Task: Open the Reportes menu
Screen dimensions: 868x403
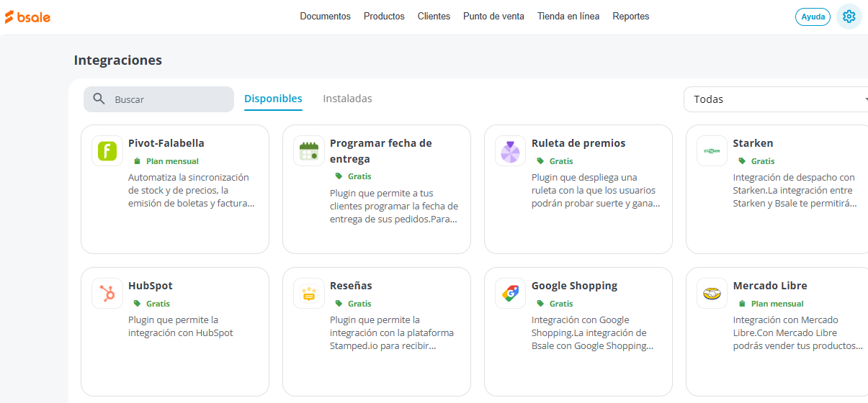Action: click(x=631, y=17)
